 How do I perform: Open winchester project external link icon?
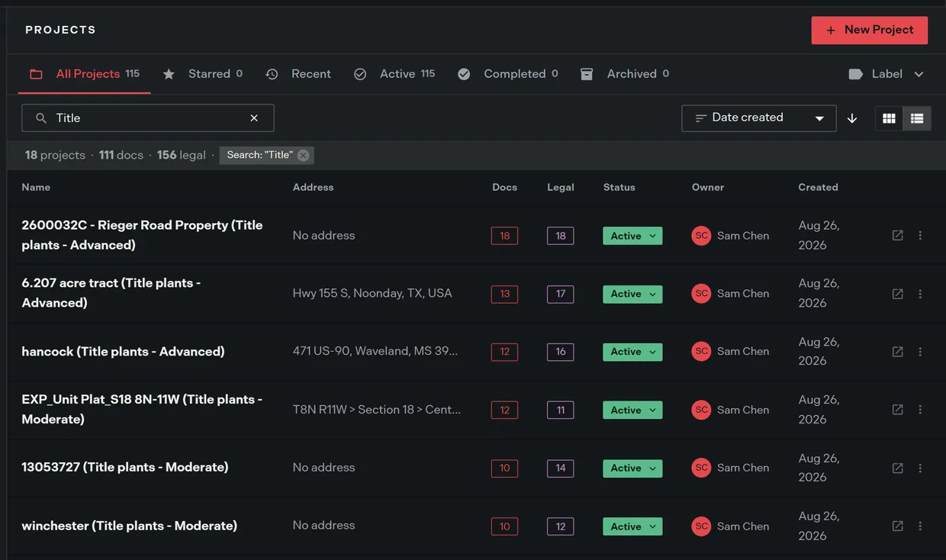click(x=898, y=526)
